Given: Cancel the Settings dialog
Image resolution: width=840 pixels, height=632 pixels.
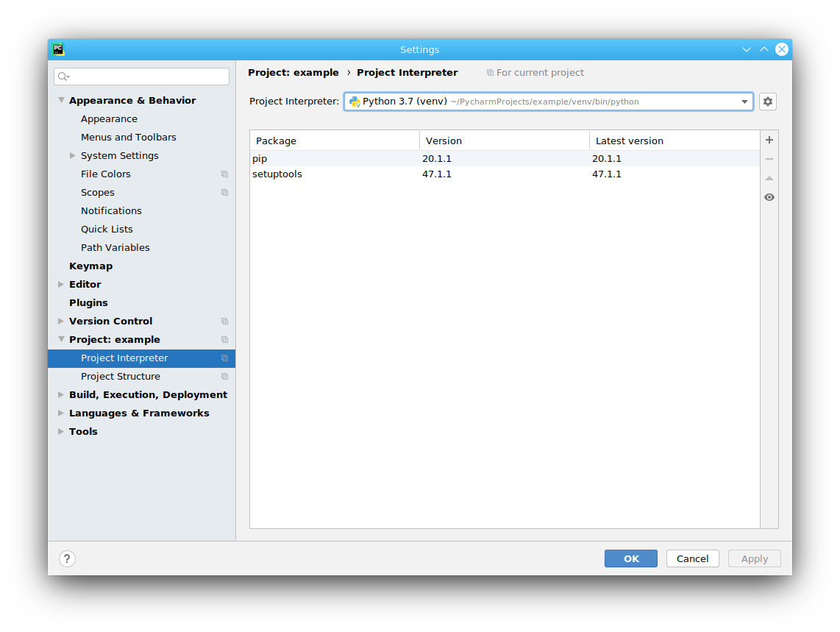Looking at the screenshot, I should click(692, 558).
